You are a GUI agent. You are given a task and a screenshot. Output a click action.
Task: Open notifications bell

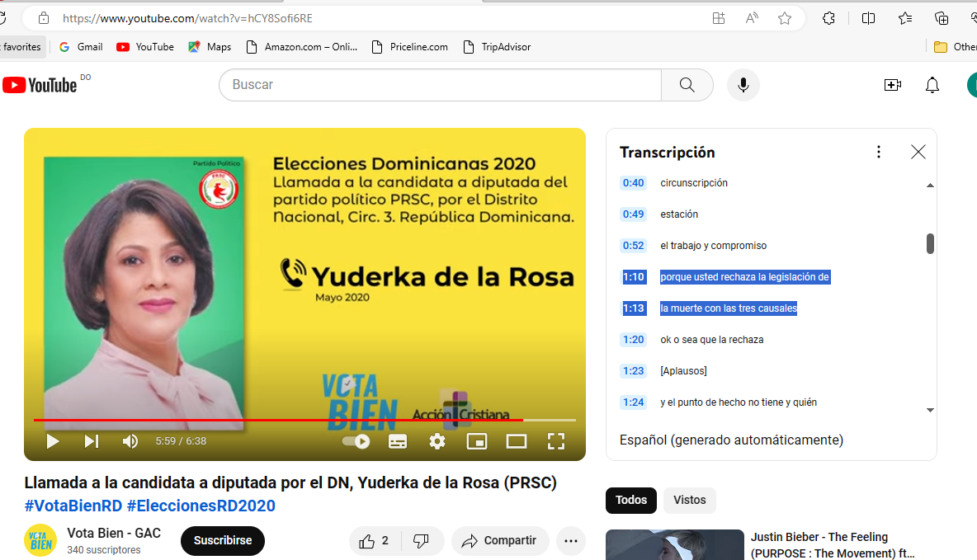point(932,85)
